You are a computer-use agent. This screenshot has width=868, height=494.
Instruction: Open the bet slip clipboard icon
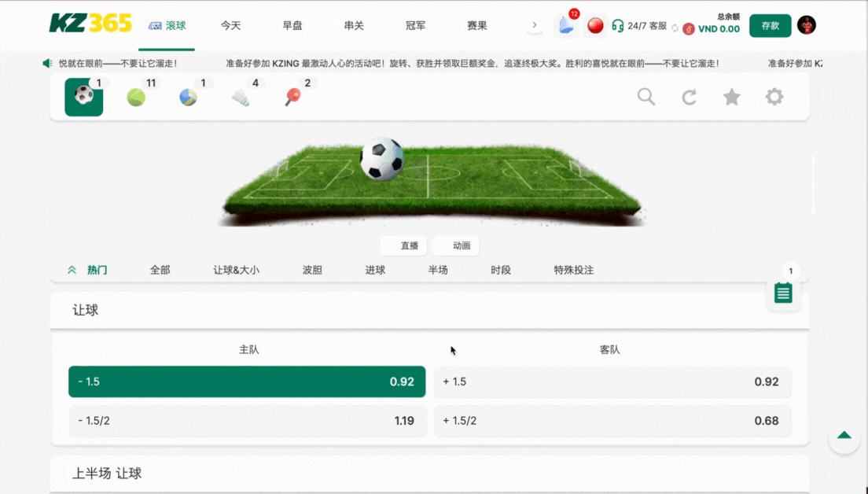point(783,293)
